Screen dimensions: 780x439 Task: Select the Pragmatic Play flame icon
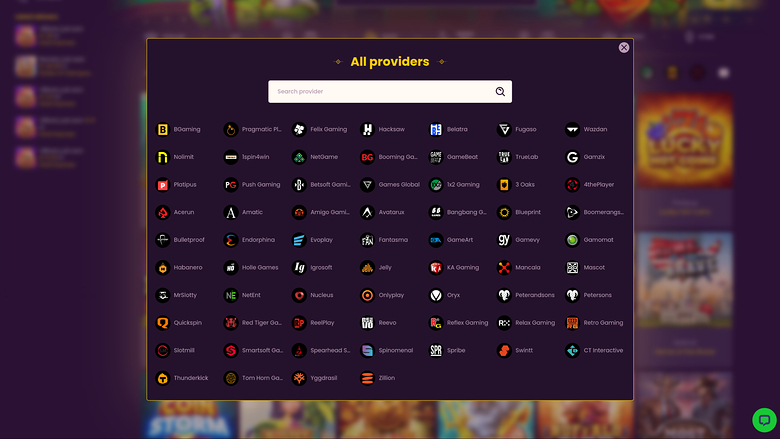pyautogui.click(x=231, y=130)
